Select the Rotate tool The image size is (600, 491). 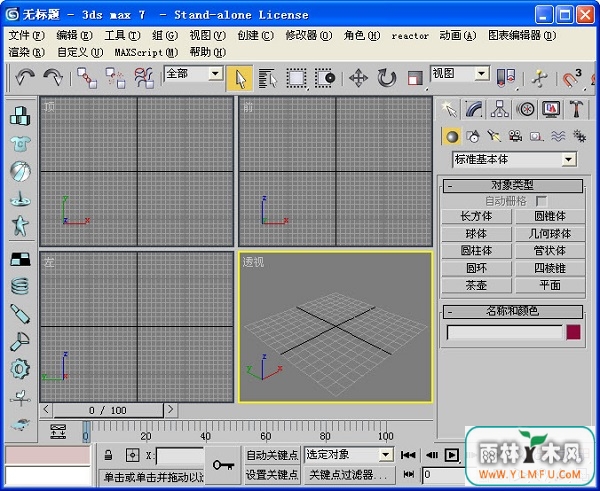(x=387, y=78)
